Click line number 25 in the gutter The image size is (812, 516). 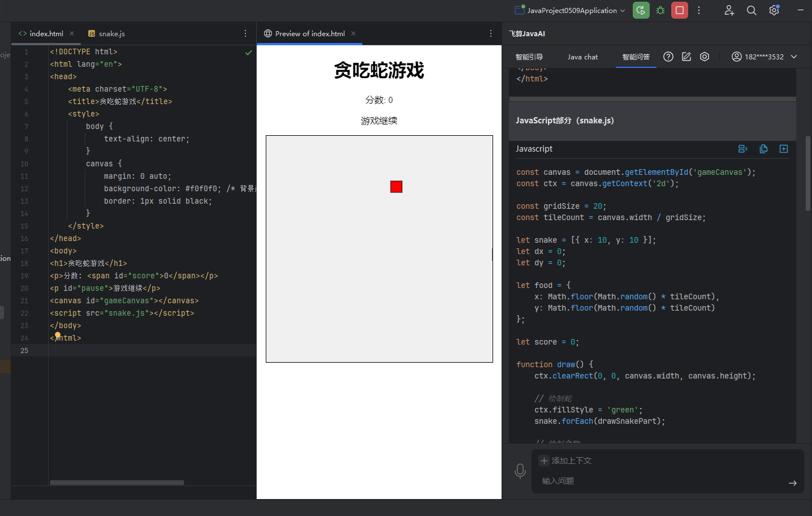click(x=24, y=351)
